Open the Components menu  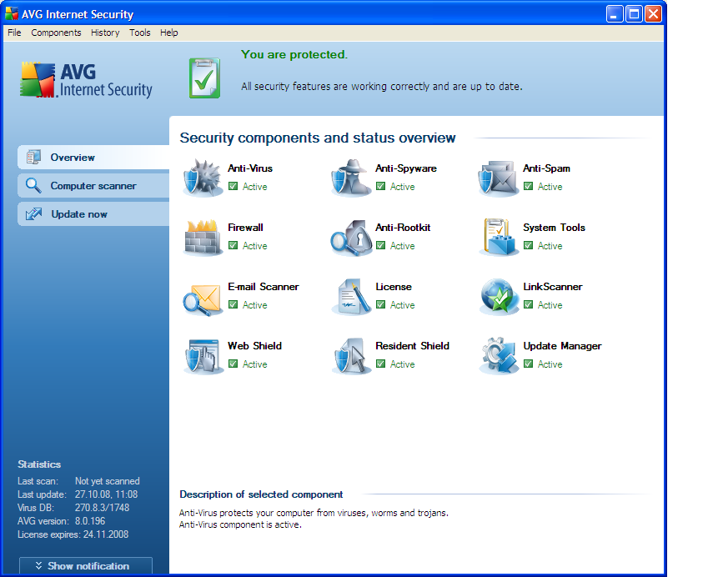[x=56, y=33]
